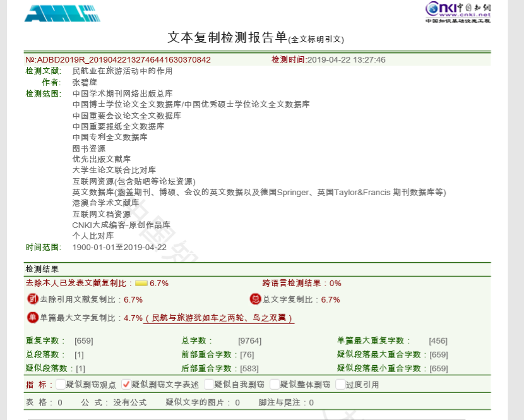Click the CNKI logo at top right
Image resolution: width=524 pixels, height=420 pixels.
pyautogui.click(x=458, y=12)
